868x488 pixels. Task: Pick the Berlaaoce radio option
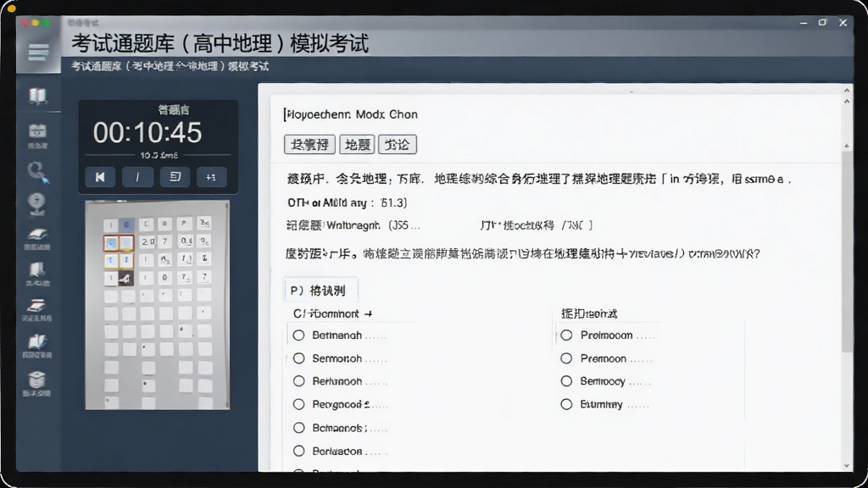click(299, 451)
